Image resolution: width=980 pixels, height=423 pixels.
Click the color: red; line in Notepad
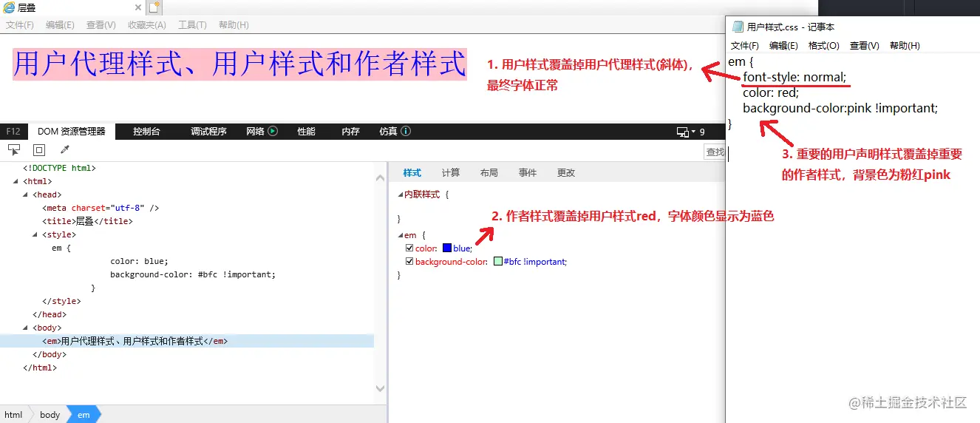(x=771, y=92)
